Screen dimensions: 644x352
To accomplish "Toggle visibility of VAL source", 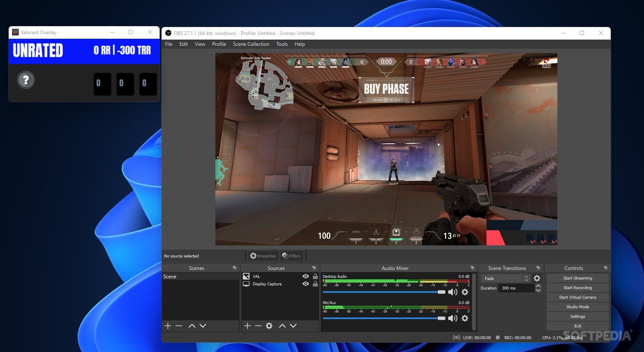I will pos(306,276).
